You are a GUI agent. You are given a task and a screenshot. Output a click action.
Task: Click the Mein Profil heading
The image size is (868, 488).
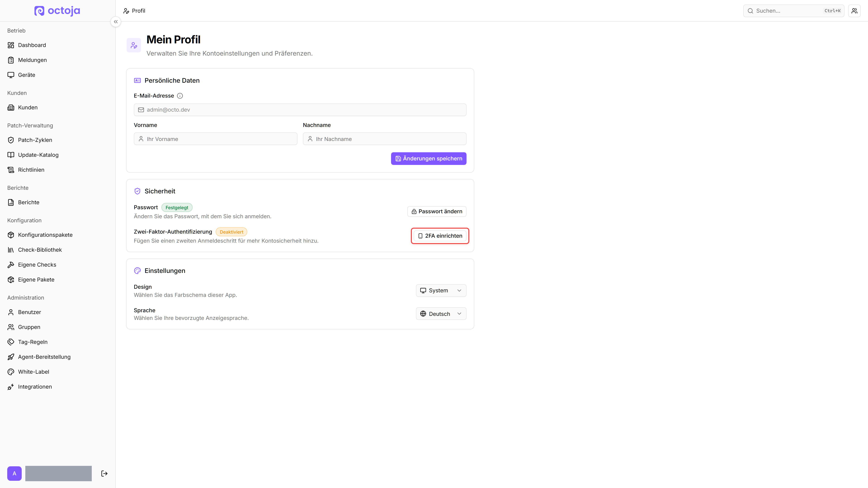coord(173,40)
